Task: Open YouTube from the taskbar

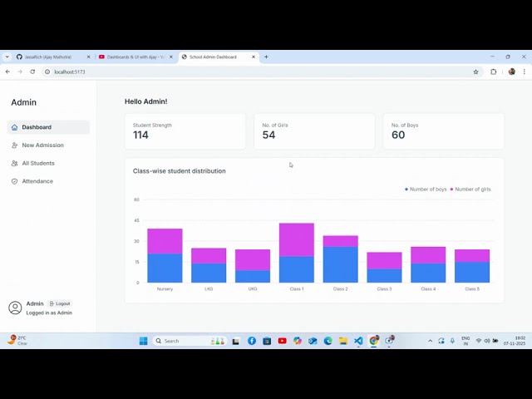Action: [283, 341]
